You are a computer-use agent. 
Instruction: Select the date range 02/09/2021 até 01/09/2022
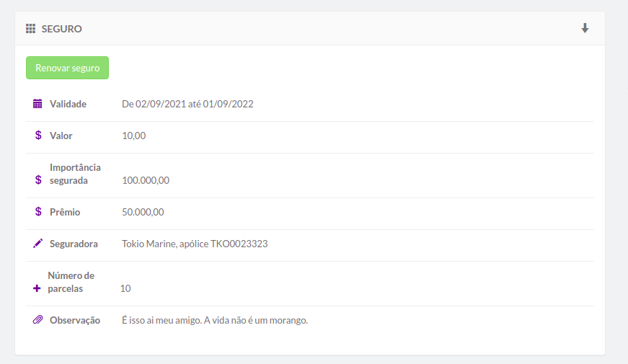point(194,104)
